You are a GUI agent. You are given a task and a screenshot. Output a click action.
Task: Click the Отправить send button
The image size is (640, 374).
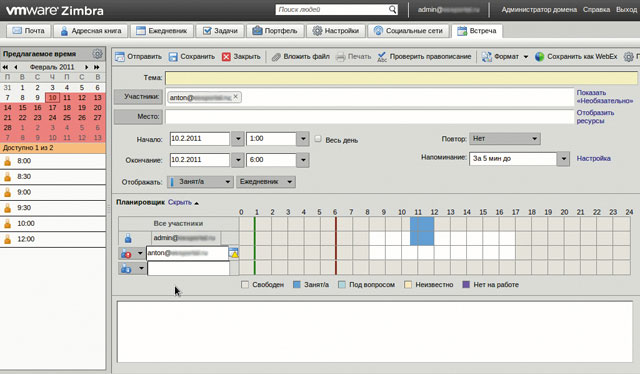point(138,57)
